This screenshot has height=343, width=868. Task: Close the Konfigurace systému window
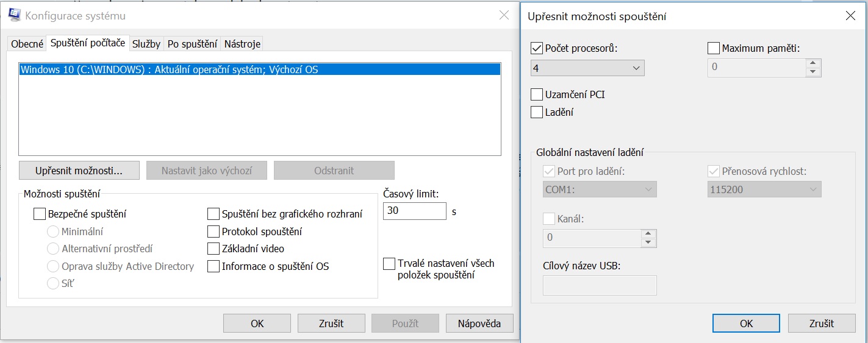[x=504, y=16]
